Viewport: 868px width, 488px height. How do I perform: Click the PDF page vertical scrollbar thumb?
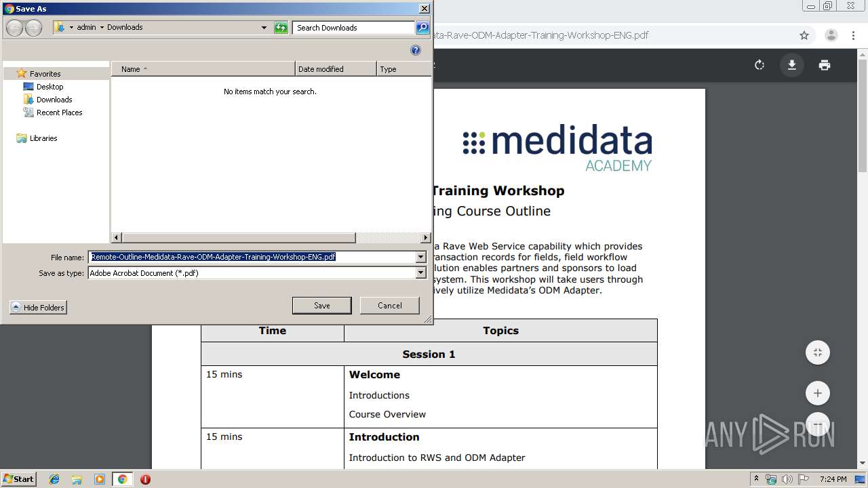point(863,115)
